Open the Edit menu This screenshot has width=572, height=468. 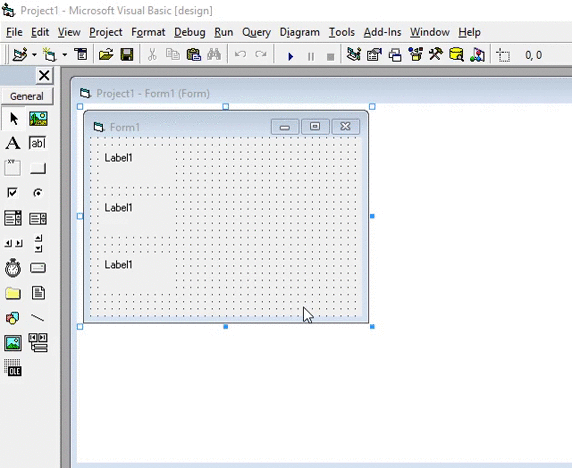(x=40, y=32)
